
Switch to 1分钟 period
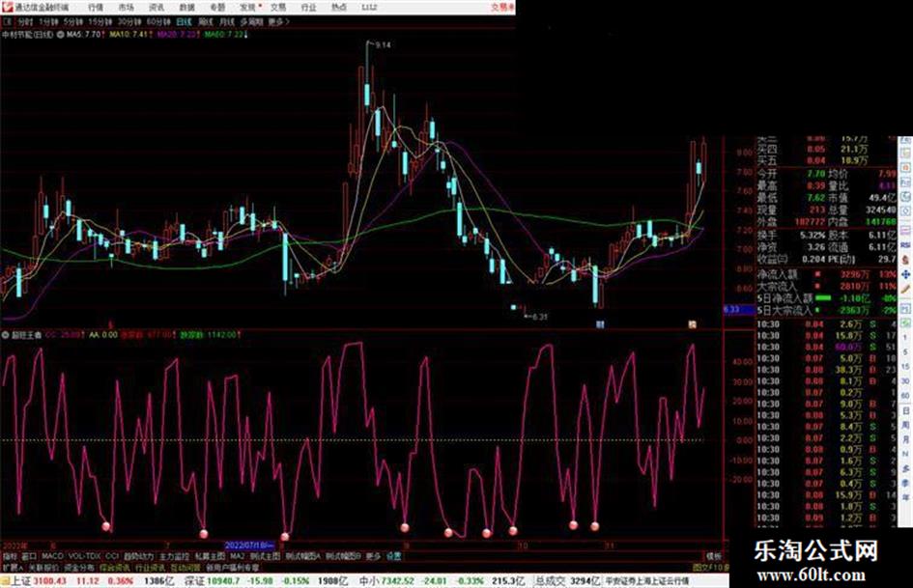(49, 21)
